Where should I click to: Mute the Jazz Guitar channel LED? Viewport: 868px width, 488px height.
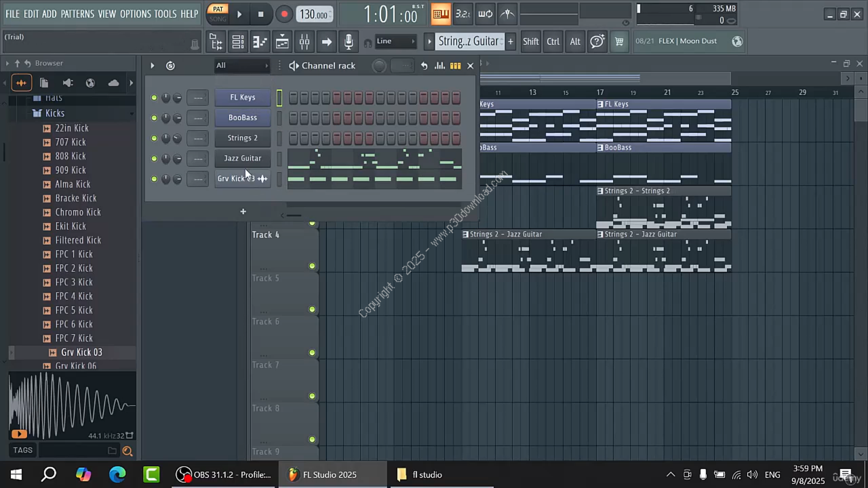[x=154, y=159]
